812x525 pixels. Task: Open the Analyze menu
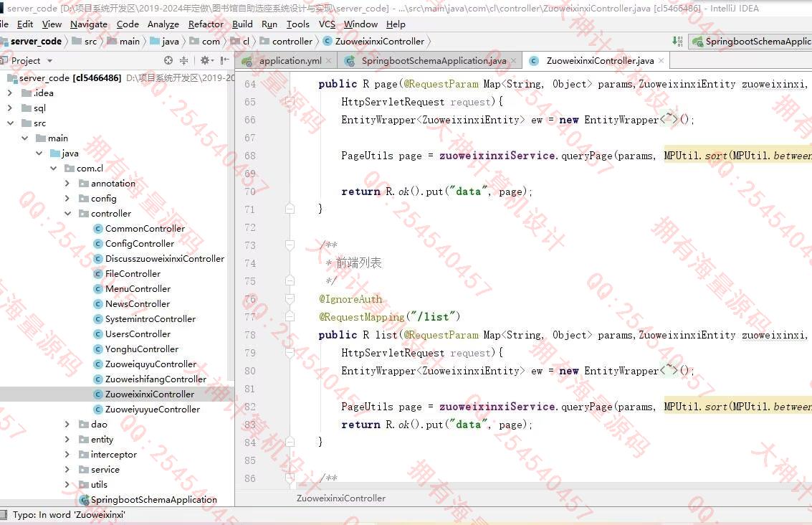pos(163,24)
